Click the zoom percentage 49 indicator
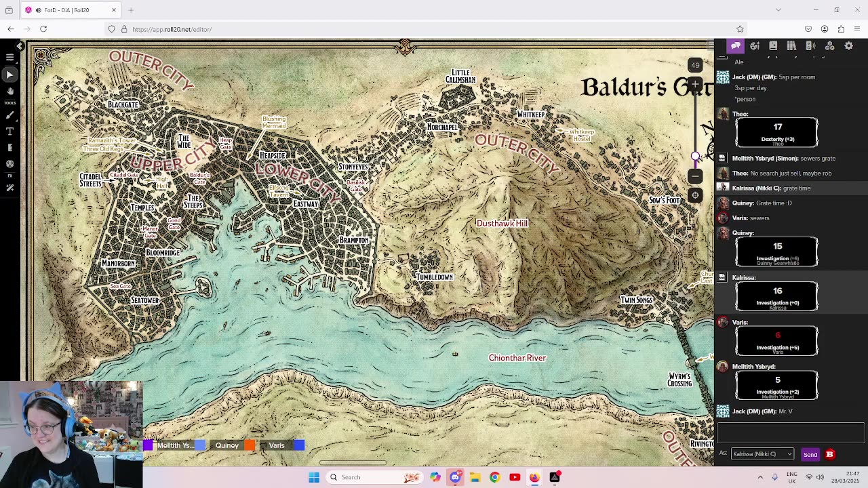Viewport: 868px width, 488px height. pos(695,65)
